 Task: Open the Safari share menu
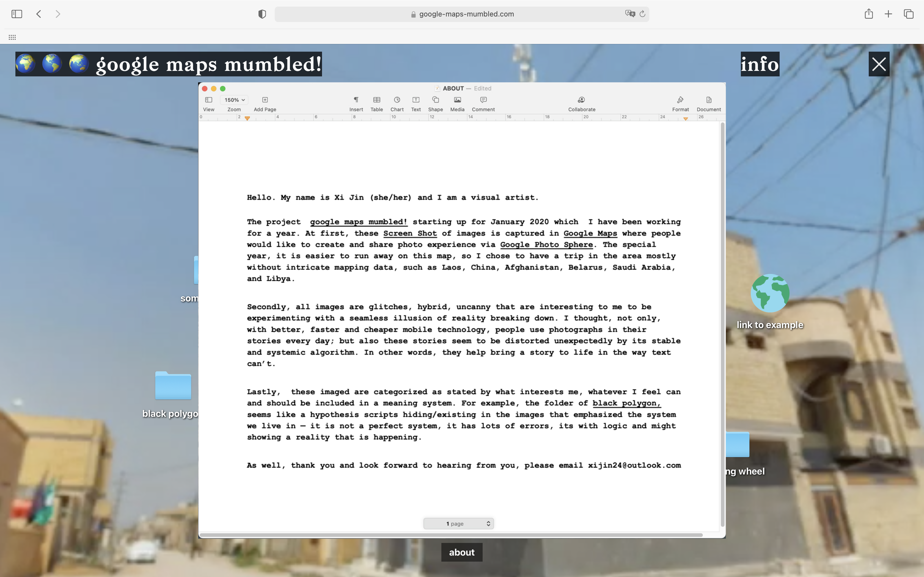[869, 14]
